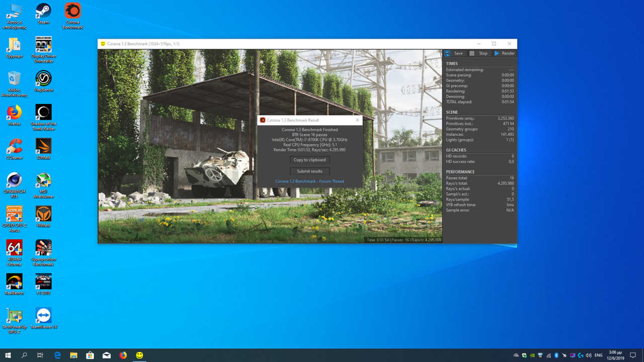644x362 pixels.
Task: Click the 'Instances:' value 141.493
Action: coord(507,135)
